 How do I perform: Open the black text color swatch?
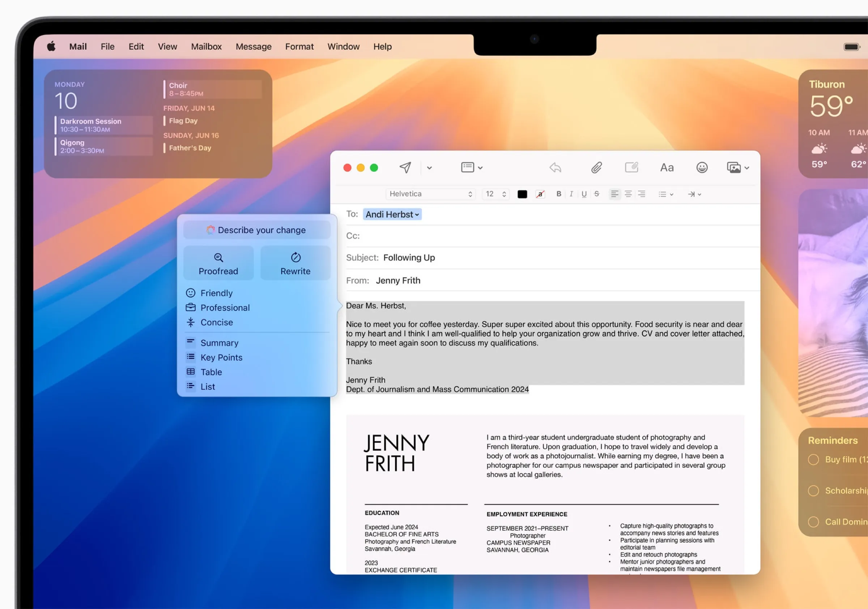coord(522,194)
